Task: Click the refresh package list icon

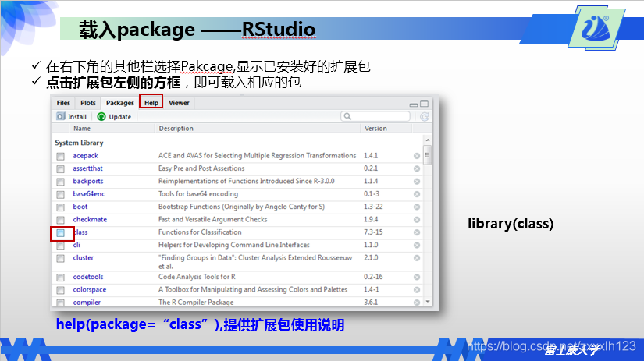Action: click(425, 117)
